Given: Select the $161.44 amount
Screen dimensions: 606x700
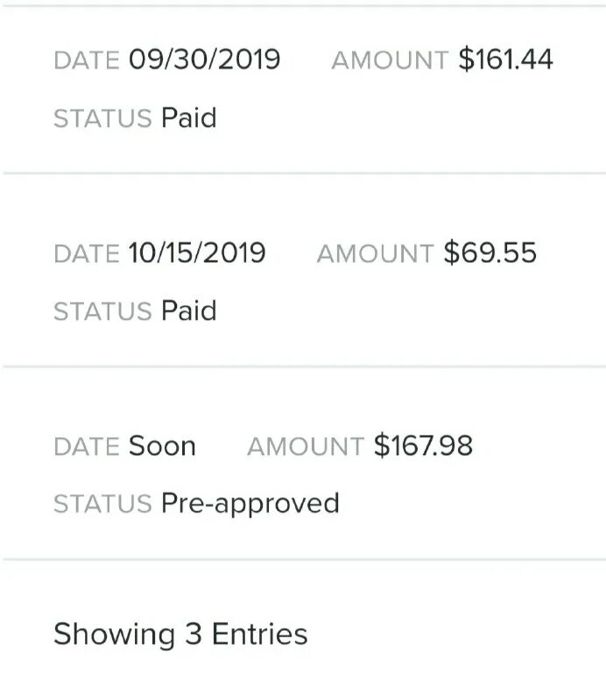Looking at the screenshot, I should pos(506,59).
